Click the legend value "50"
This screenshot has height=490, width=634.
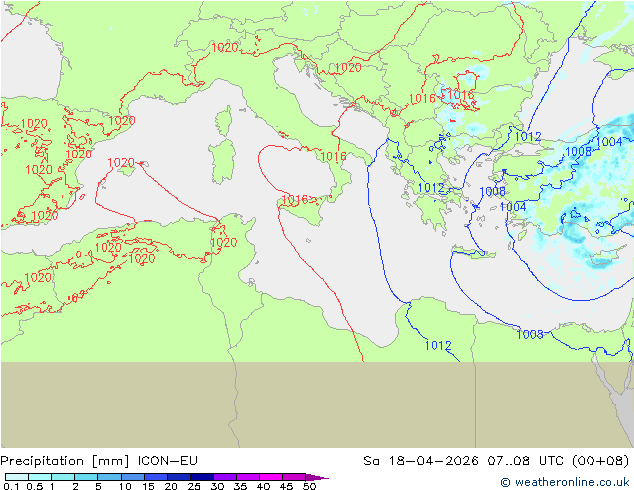[x=309, y=486]
